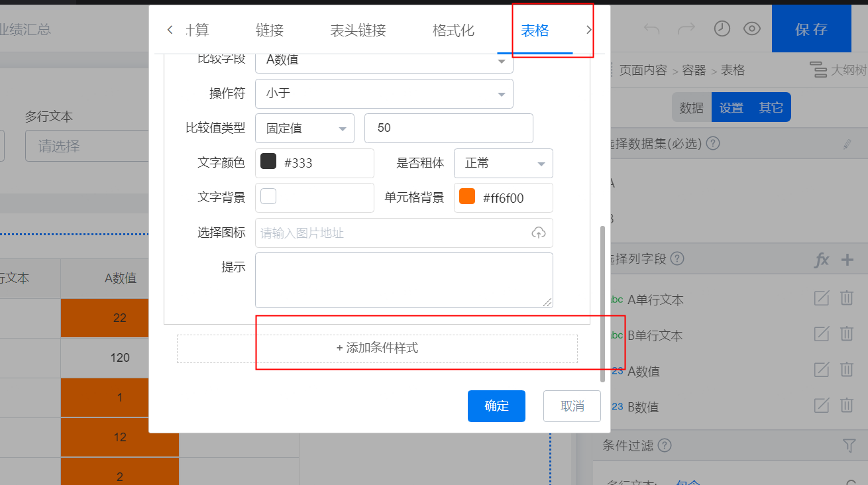The height and width of the screenshot is (485, 868).
Task: Pick the orange 单元格背景 color swatch
Action: (x=467, y=197)
